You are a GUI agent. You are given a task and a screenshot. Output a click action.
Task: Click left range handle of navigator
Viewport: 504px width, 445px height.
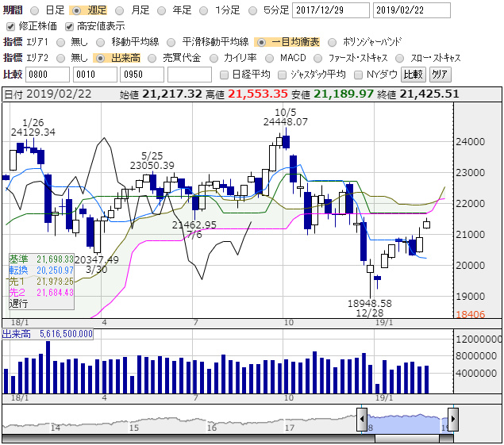pyautogui.click(x=362, y=419)
